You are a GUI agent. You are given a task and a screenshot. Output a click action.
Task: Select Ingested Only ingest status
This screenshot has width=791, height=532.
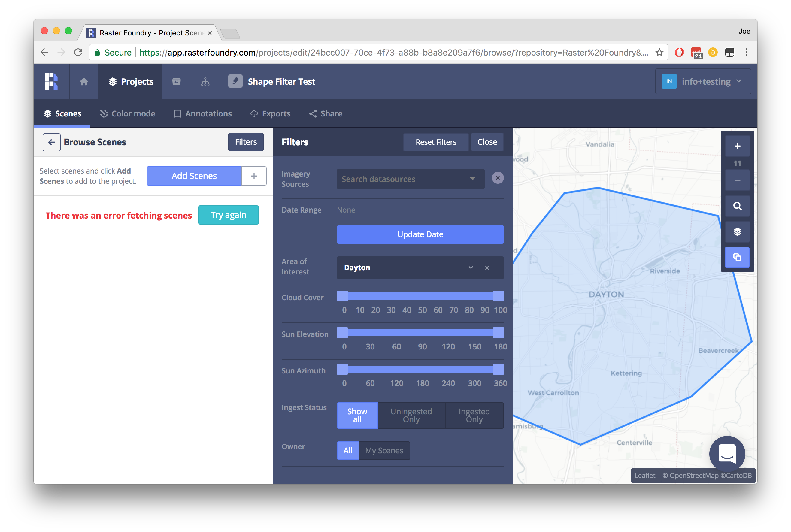474,415
